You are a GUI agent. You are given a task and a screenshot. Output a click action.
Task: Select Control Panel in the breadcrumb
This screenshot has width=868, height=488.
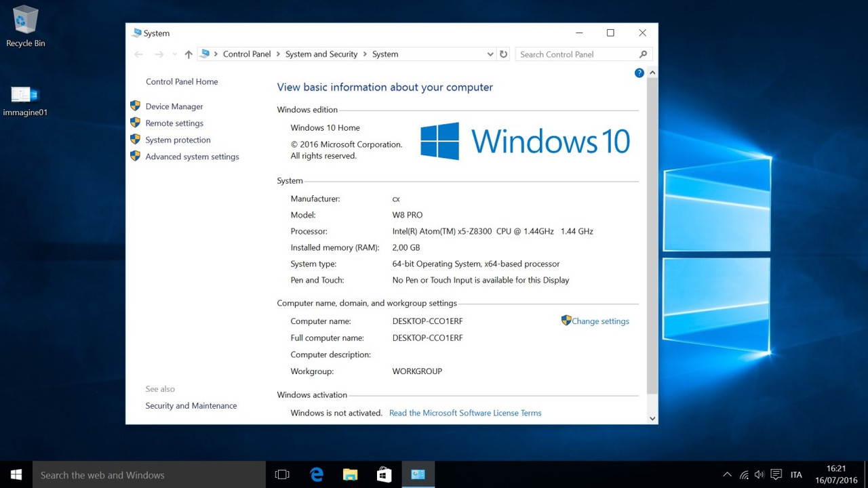coord(247,54)
